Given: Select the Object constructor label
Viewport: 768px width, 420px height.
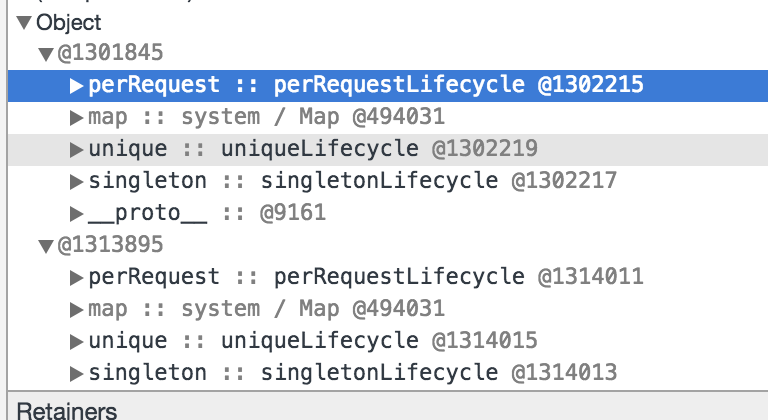Looking at the screenshot, I should click(69, 23).
